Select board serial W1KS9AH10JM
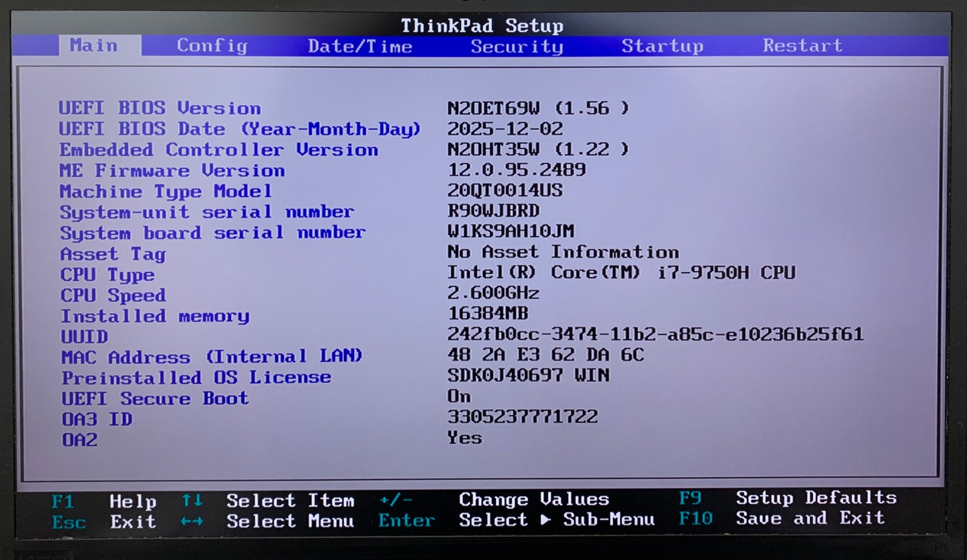Viewport: 967px width, 560px height. pos(511,231)
